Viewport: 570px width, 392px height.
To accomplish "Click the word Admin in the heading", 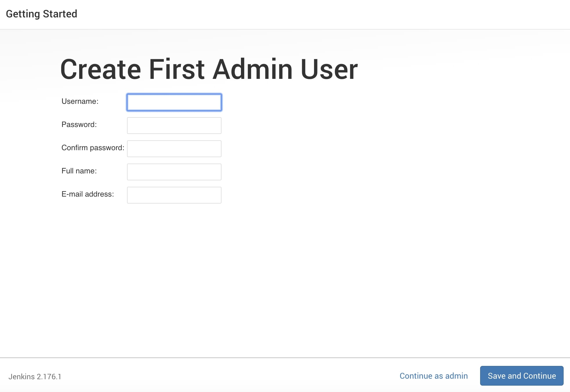I will tap(252, 69).
